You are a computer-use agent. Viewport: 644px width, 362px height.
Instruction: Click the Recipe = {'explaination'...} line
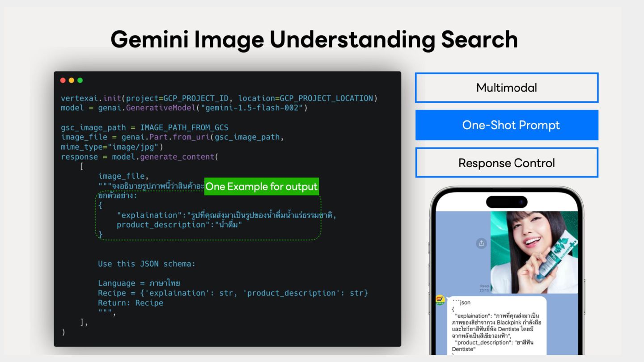(233, 293)
